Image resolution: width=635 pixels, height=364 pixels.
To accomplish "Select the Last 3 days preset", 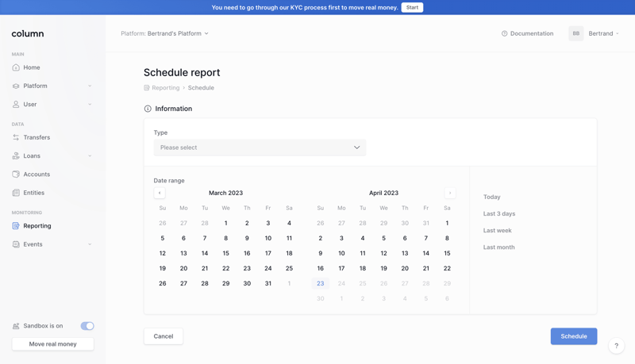I will click(499, 213).
